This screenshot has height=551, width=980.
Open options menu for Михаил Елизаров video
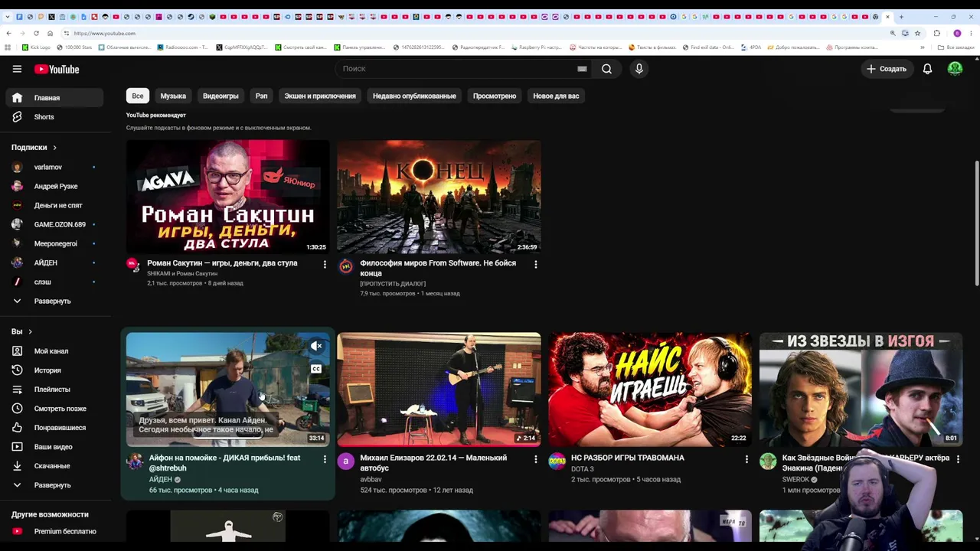536,459
